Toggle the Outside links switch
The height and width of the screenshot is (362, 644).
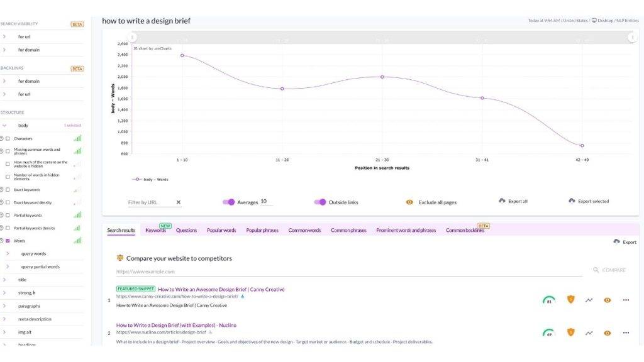pos(320,202)
